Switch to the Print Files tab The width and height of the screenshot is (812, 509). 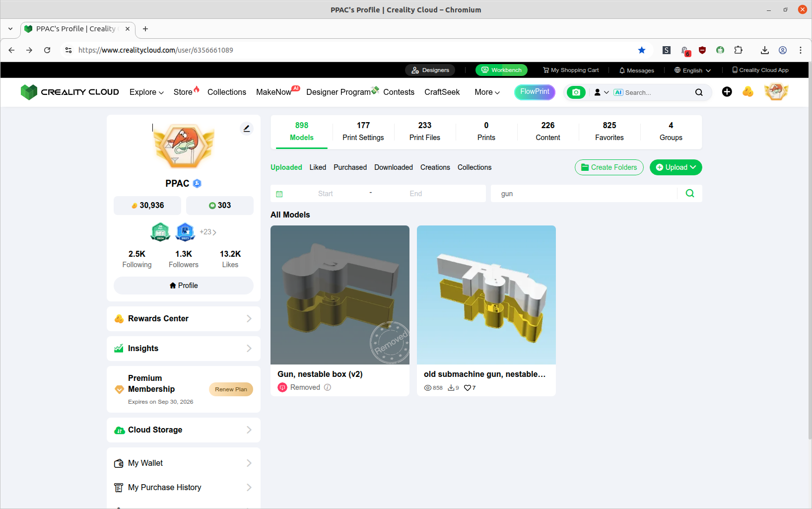425,132
